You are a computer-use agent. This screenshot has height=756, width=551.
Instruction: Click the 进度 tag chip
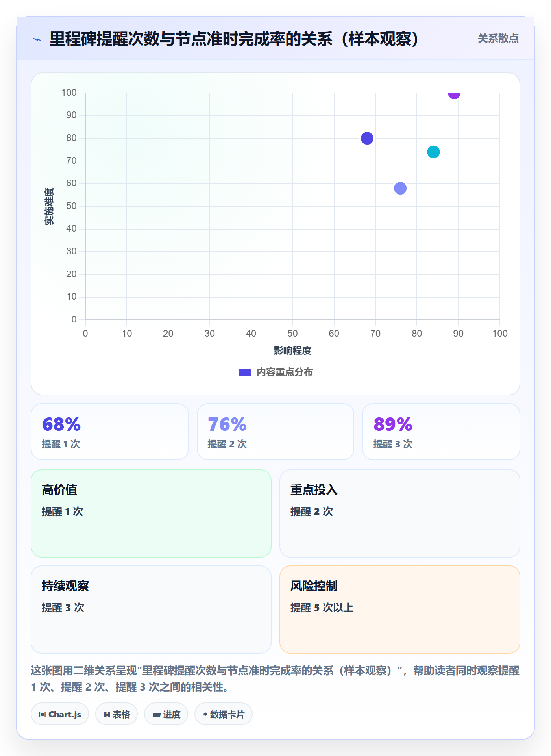166,714
